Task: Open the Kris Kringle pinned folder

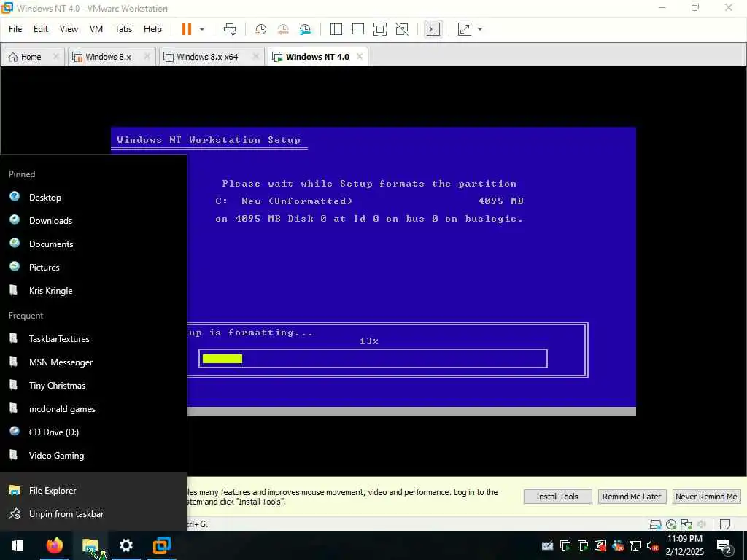Action: pyautogui.click(x=93, y=290)
